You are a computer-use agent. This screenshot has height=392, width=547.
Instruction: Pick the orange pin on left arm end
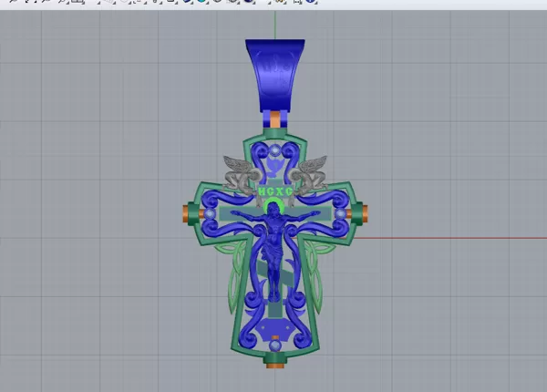click(186, 214)
